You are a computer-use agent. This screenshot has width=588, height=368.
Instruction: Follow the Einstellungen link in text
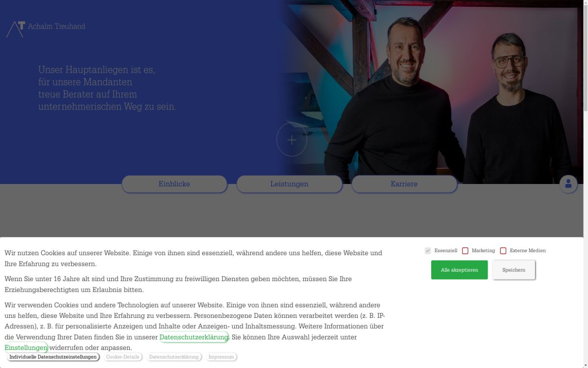(26, 348)
